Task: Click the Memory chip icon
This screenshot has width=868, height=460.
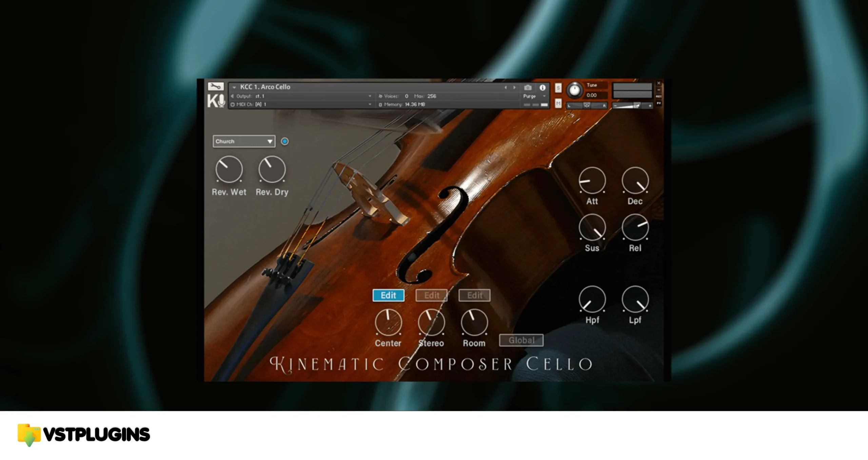Action: point(380,105)
